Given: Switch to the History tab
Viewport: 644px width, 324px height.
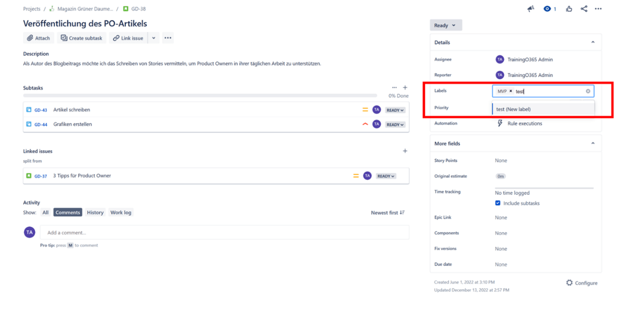Looking at the screenshot, I should click(95, 212).
